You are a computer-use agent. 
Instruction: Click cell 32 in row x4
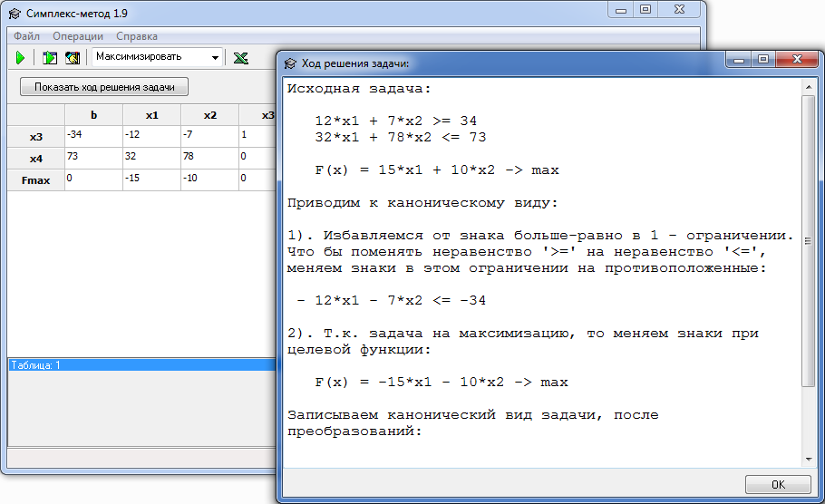point(151,159)
